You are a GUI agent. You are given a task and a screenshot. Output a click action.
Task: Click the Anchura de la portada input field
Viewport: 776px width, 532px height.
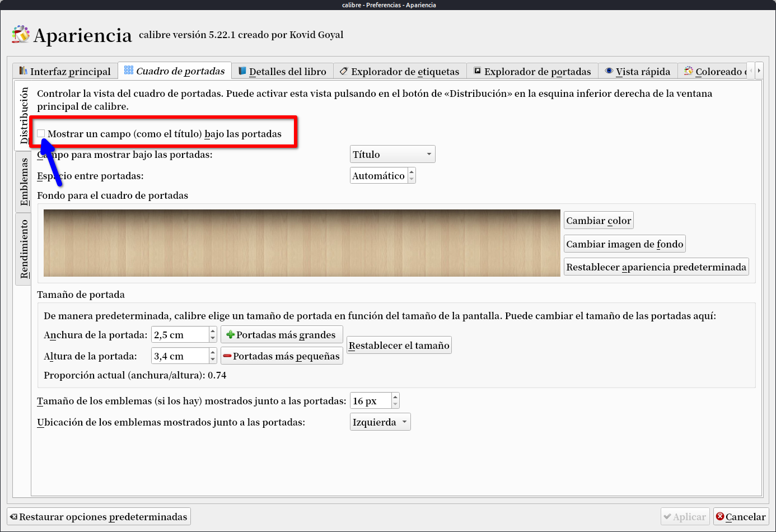click(x=180, y=335)
